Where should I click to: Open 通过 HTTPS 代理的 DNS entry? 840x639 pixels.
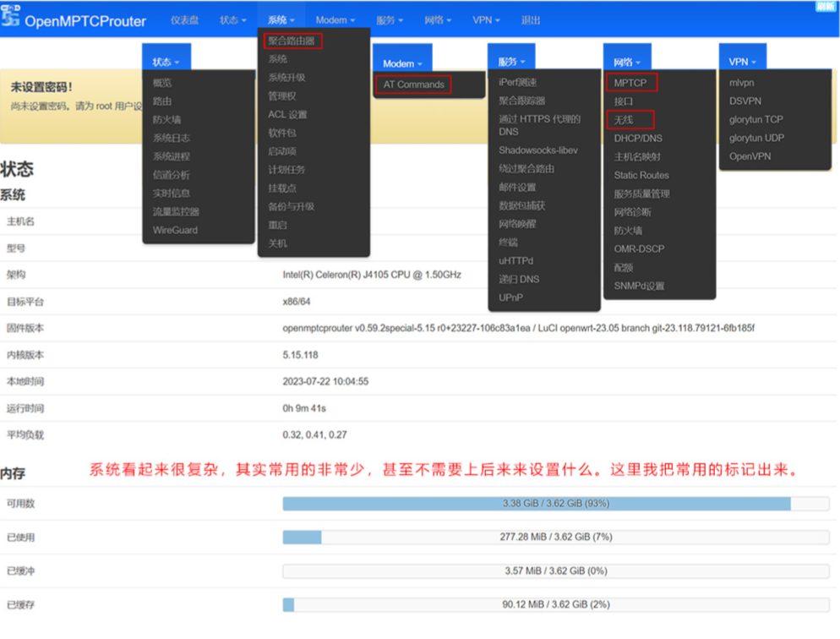point(539,125)
